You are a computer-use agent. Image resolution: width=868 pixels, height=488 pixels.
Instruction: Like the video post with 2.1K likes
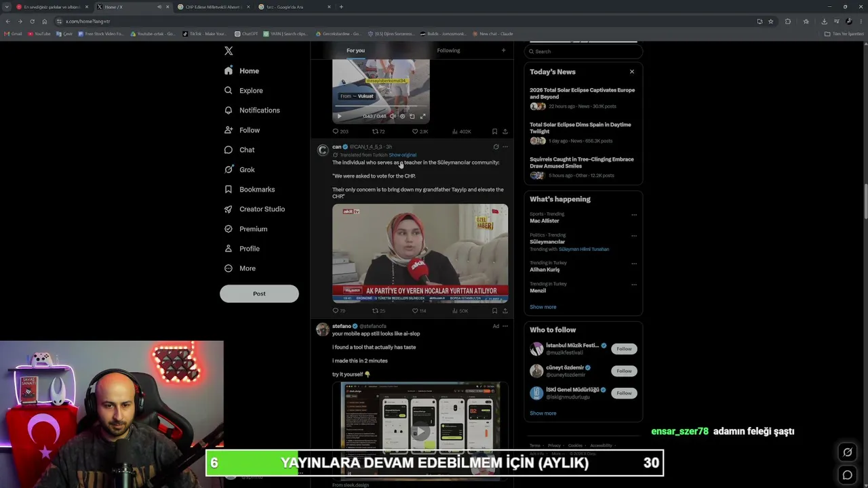pos(420,131)
